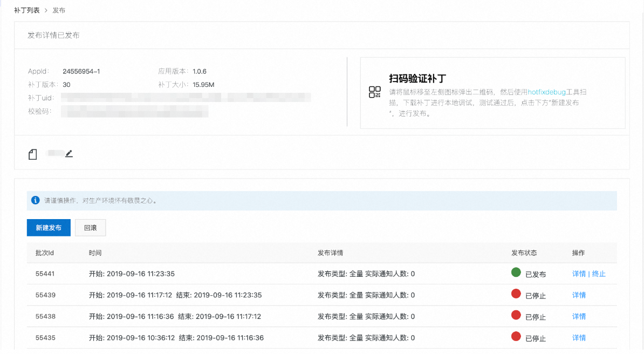Click time cell starting 2019-09-16 11:17:12

175,295
